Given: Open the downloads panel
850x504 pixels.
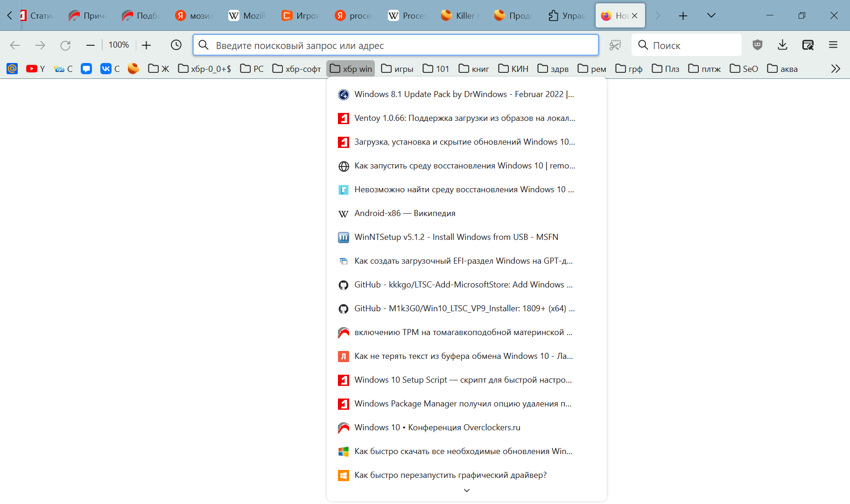Looking at the screenshot, I should point(783,45).
